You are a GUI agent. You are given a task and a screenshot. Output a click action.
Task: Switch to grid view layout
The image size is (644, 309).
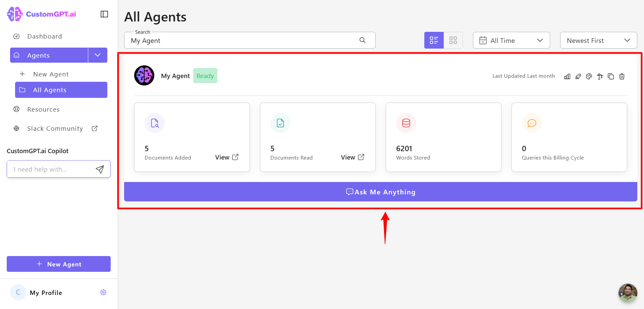point(453,40)
